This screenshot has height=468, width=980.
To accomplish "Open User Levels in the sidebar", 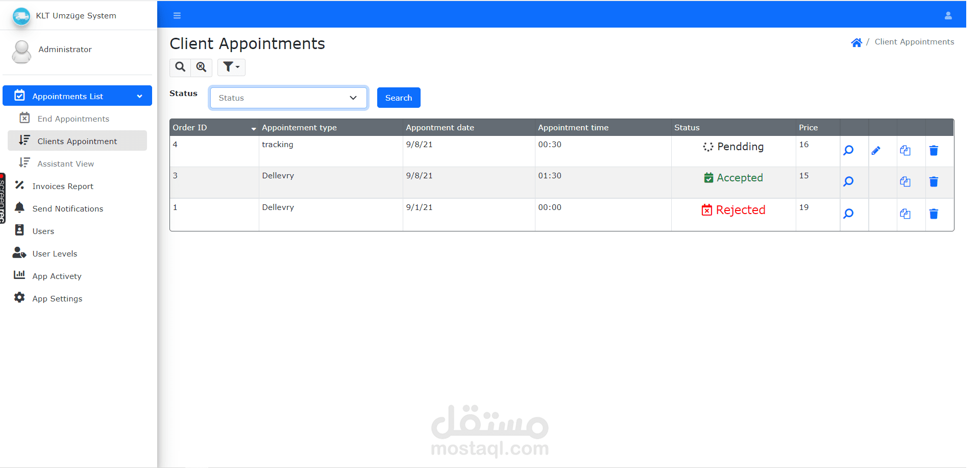I will point(77,253).
